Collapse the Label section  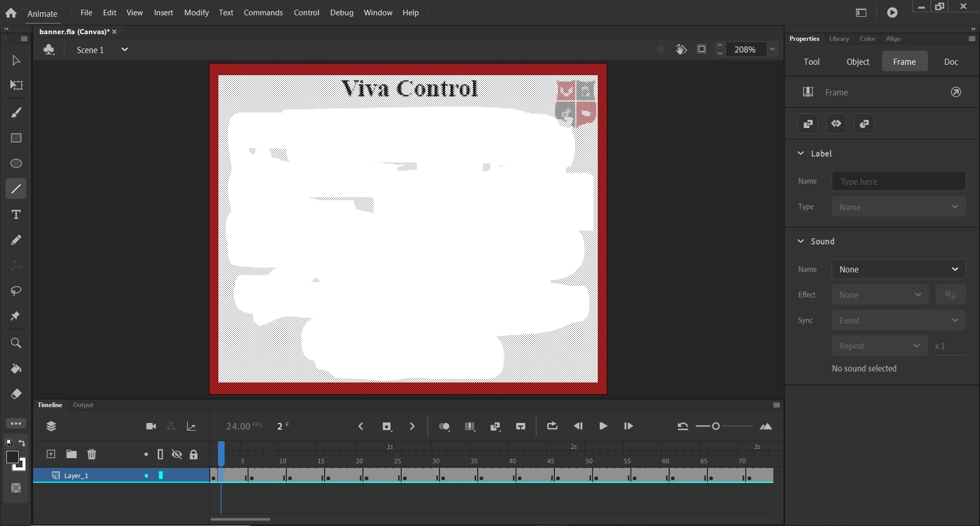tap(801, 153)
